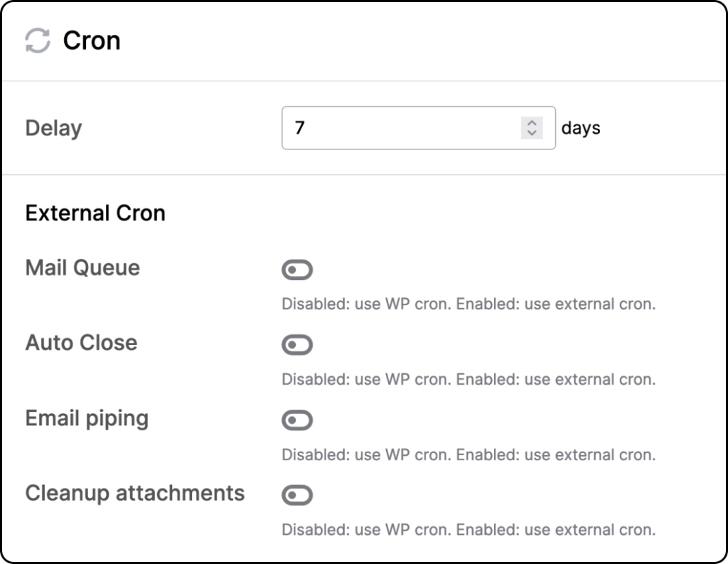Click the Cleanup attachments label
The image size is (728, 564).
[134, 494]
